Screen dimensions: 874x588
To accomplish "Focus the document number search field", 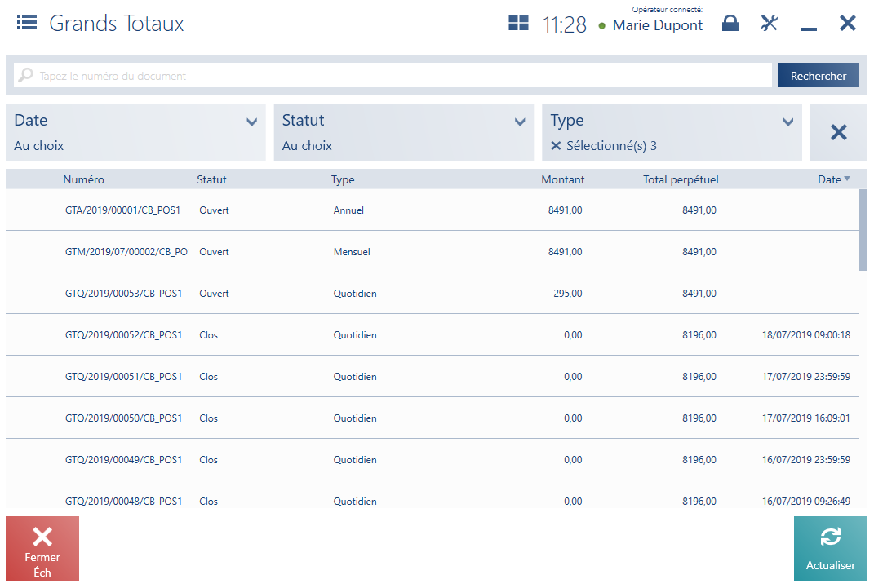I will [393, 75].
